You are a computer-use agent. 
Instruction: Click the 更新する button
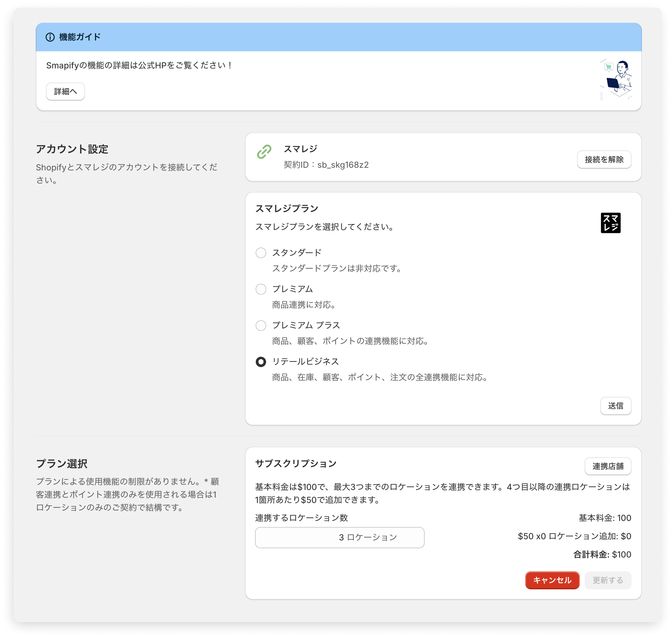[608, 580]
